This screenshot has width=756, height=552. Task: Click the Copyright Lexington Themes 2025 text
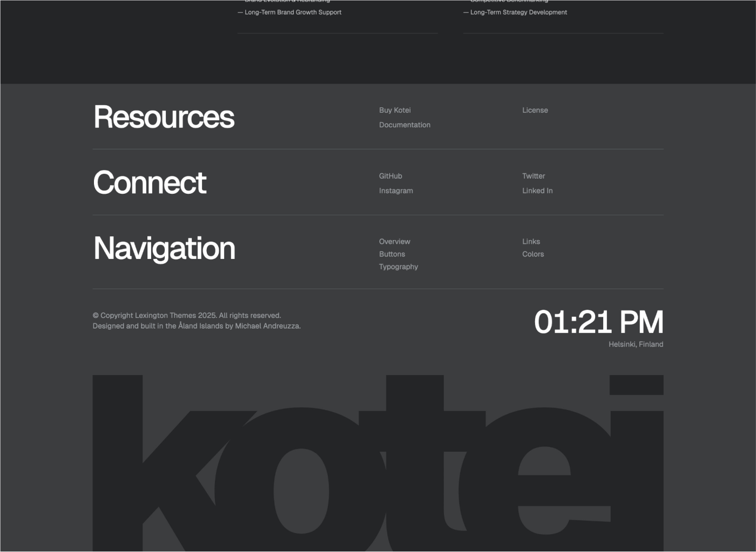pyautogui.click(x=187, y=316)
